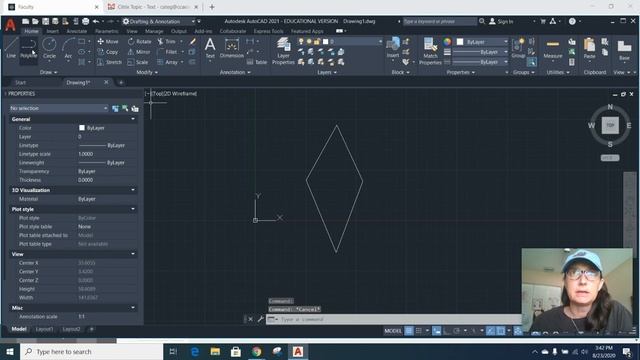This screenshot has height=360, width=640.
Task: Activate the Copy command
Action: [x=108, y=52]
